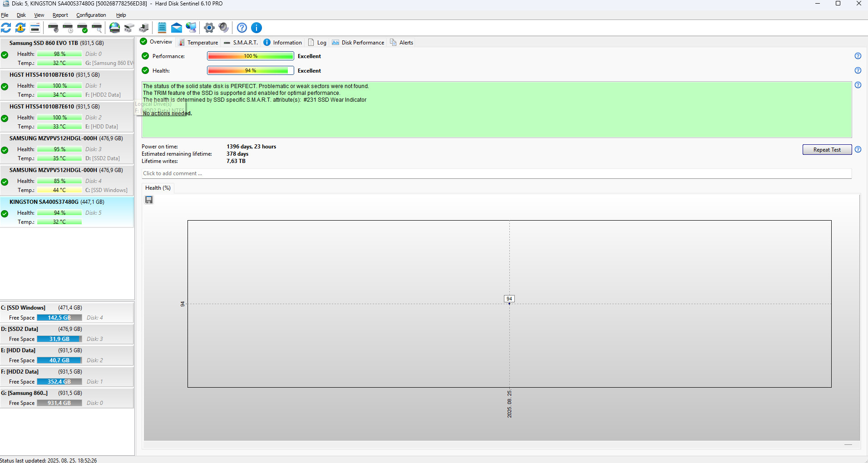Select KINGSTON SA400S37480G disk entry

pos(67,212)
